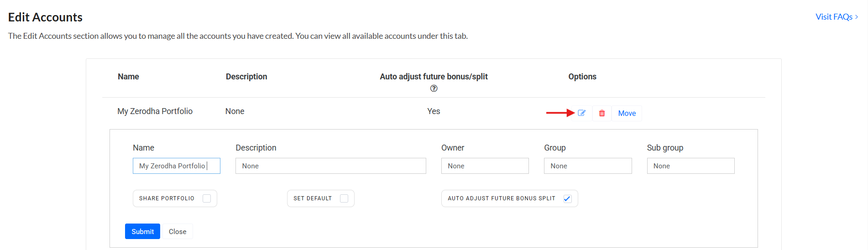Click into the Description input box

click(x=330, y=166)
